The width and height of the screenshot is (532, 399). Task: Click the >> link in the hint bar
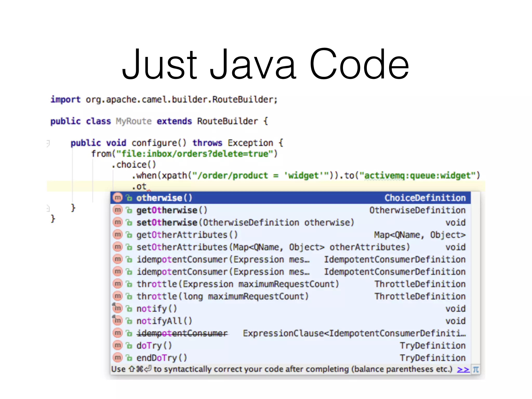463,369
